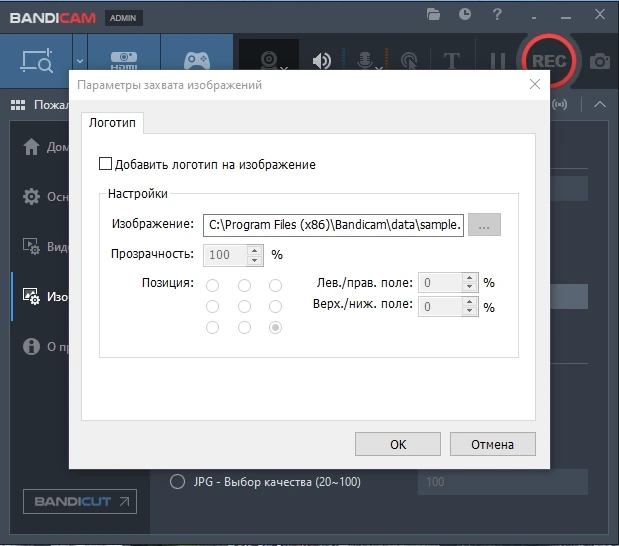This screenshot has width=619, height=546.
Task: Select top-left logo position radio
Action: coord(212,285)
